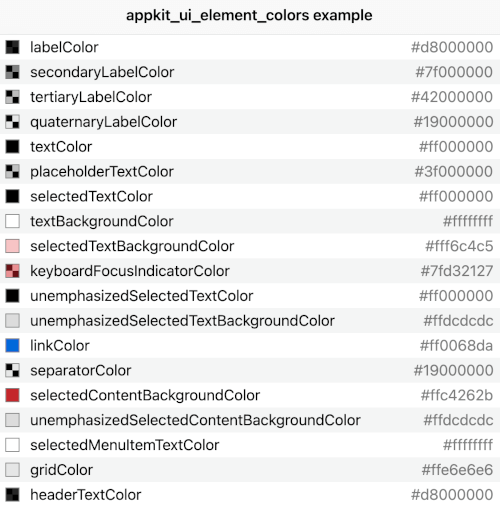Click the headerTextColor swatch
This screenshot has width=500, height=507.
pos(12,495)
